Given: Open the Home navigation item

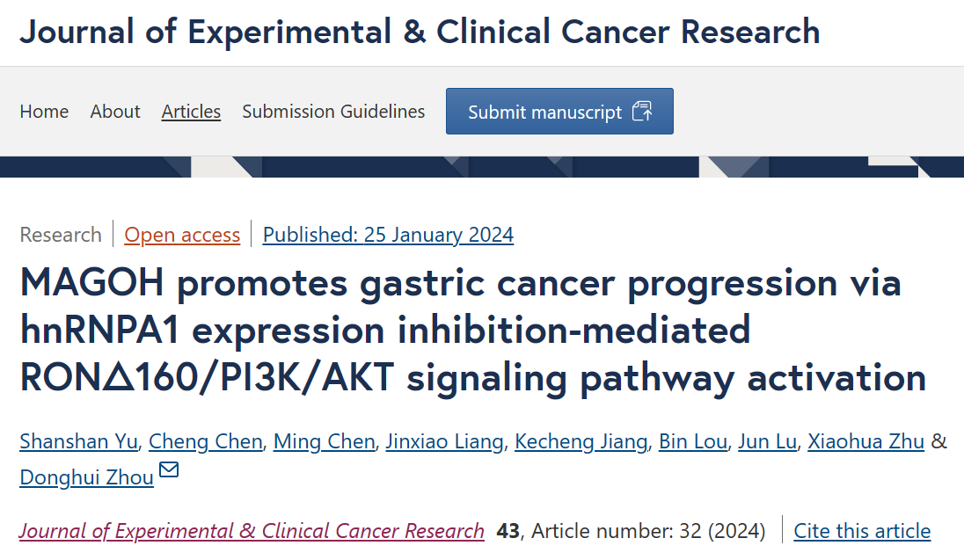Looking at the screenshot, I should [44, 112].
